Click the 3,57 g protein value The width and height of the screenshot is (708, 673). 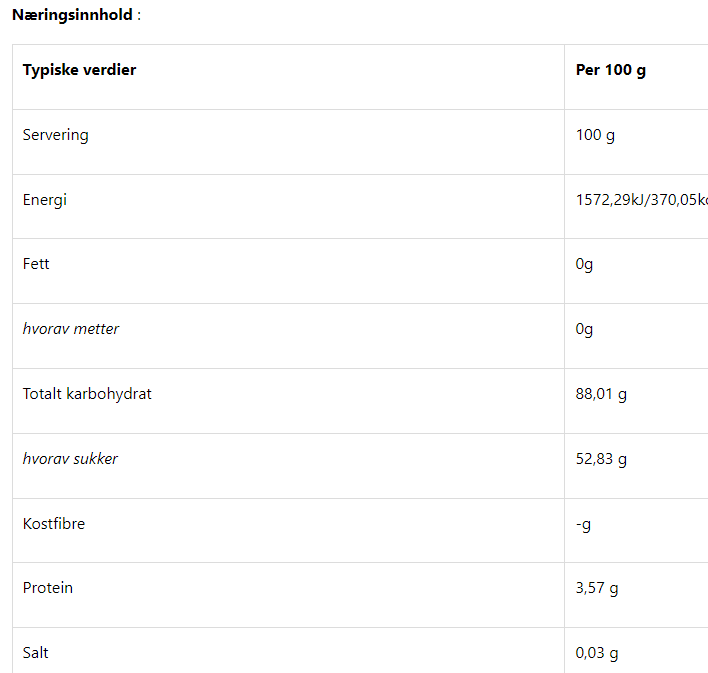(596, 589)
